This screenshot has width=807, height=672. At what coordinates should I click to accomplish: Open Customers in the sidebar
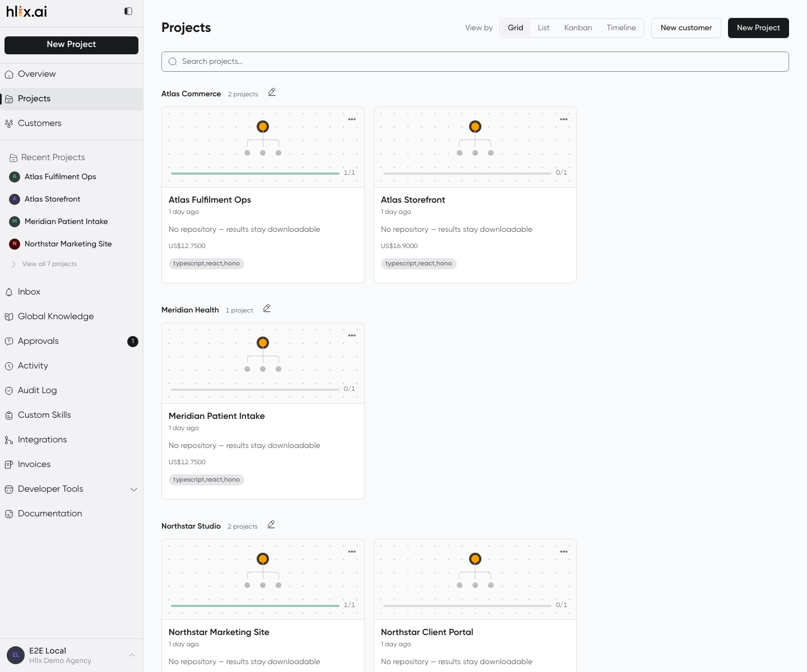point(71,123)
